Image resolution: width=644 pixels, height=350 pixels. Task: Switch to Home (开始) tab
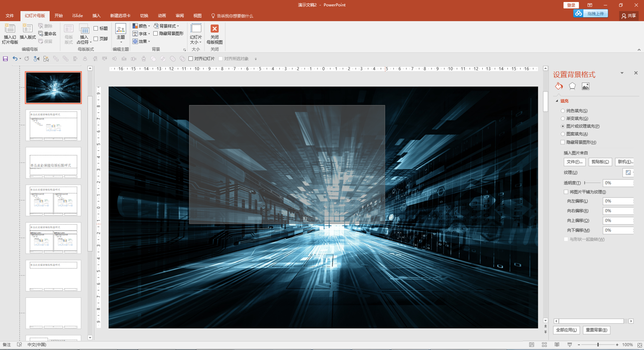(x=59, y=16)
